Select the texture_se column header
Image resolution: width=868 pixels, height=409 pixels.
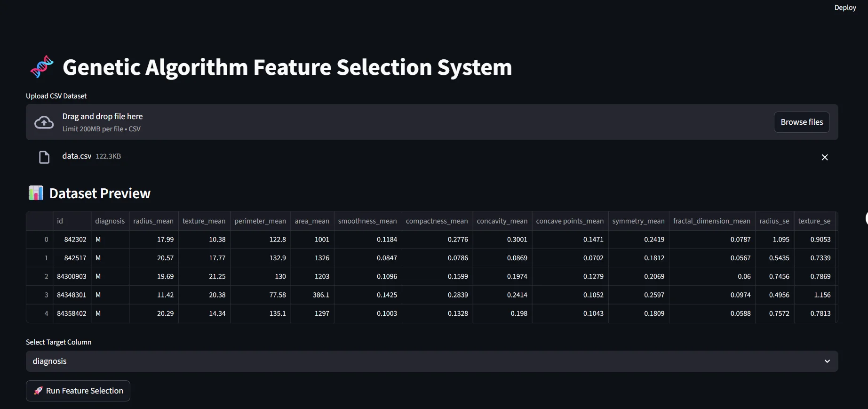coord(815,221)
